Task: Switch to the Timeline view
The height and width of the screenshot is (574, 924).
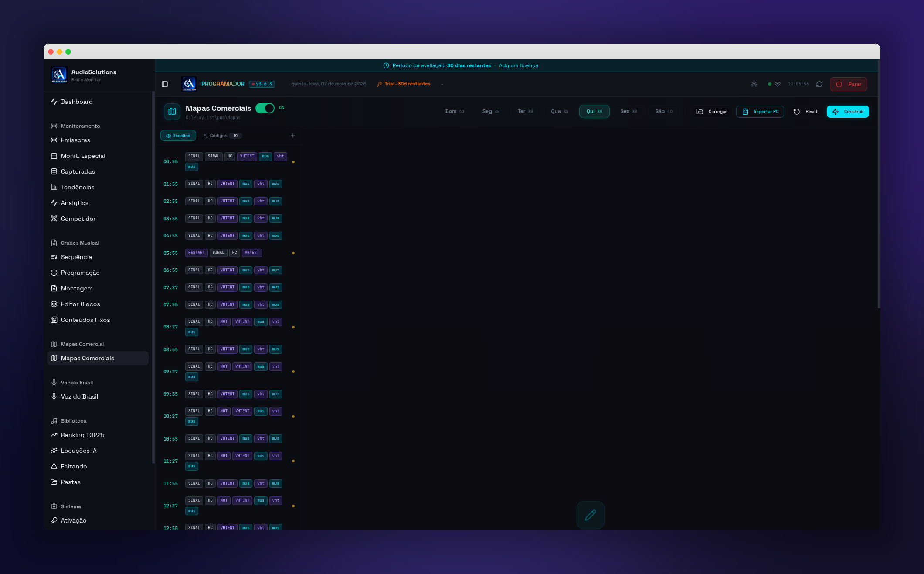Action: [x=178, y=136]
